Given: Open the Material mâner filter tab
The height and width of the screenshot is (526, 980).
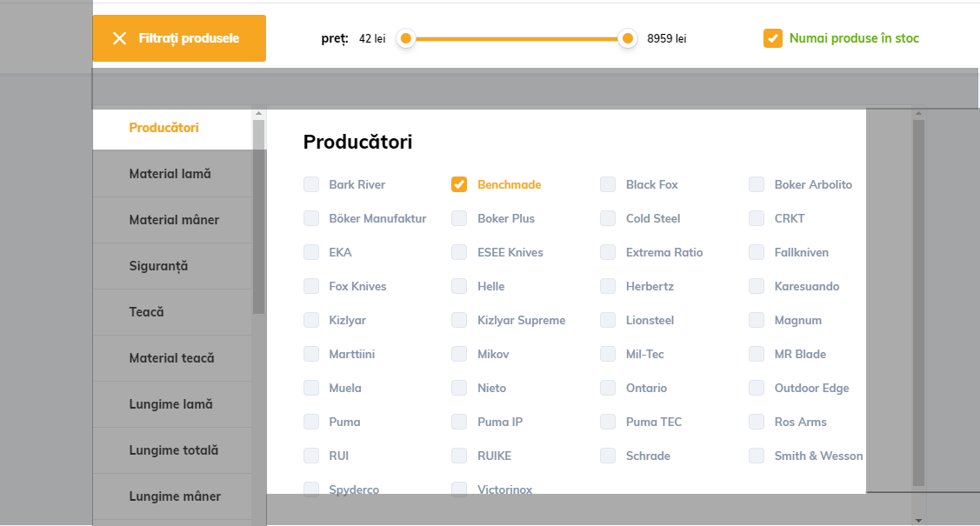Looking at the screenshot, I should tap(173, 220).
